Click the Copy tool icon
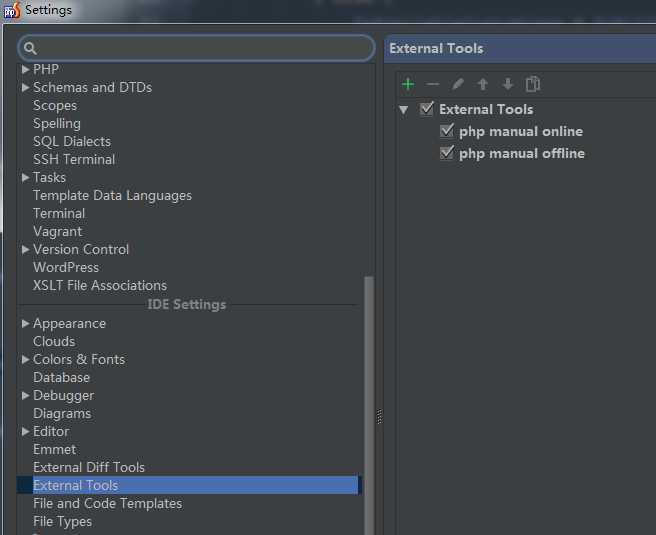Image resolution: width=656 pixels, height=535 pixels. pyautogui.click(x=533, y=85)
